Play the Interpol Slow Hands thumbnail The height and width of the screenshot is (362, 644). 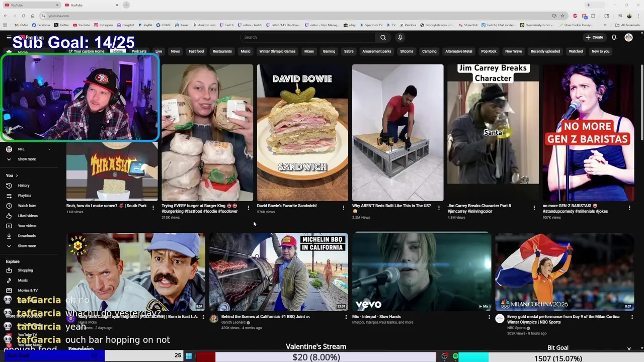(x=422, y=271)
